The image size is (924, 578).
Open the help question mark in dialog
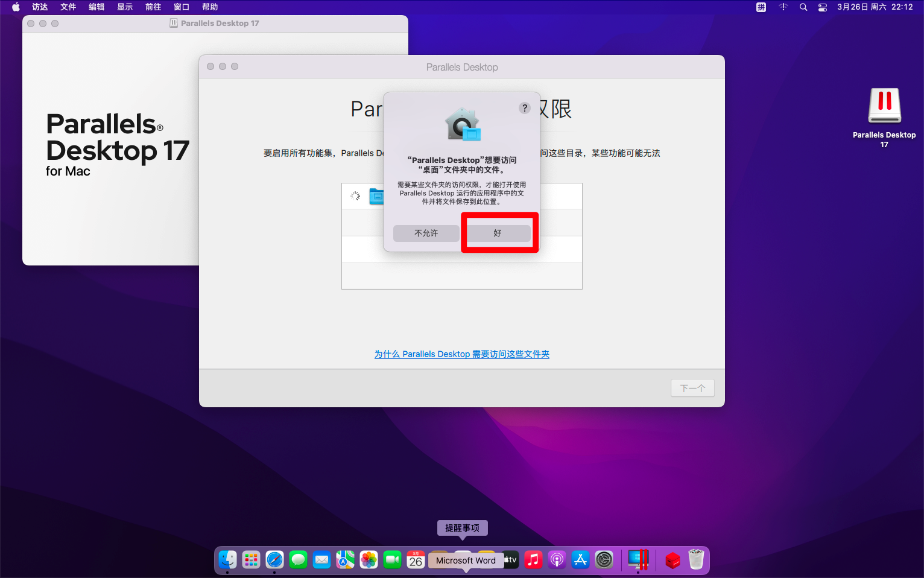(525, 108)
